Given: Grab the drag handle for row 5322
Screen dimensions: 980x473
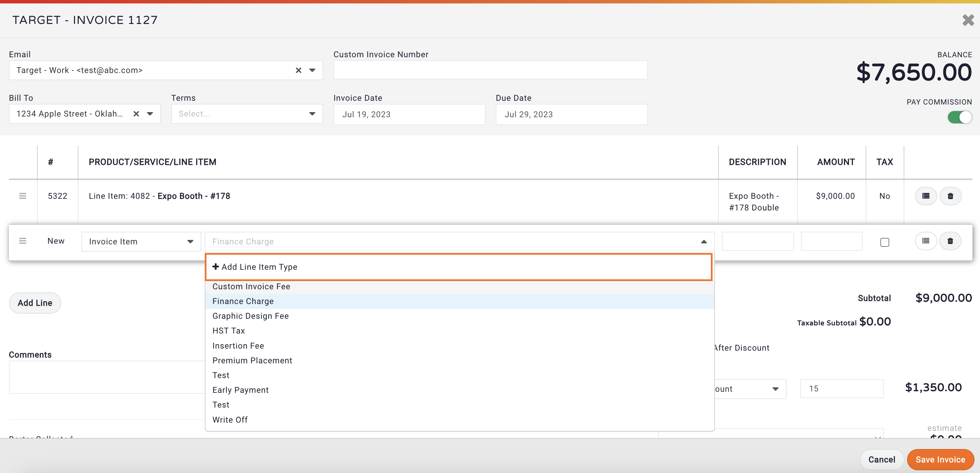Looking at the screenshot, I should pyautogui.click(x=23, y=196).
